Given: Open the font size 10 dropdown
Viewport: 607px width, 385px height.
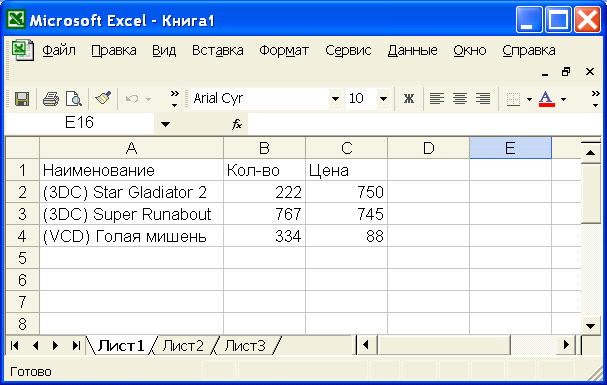Looking at the screenshot, I should coord(383,99).
